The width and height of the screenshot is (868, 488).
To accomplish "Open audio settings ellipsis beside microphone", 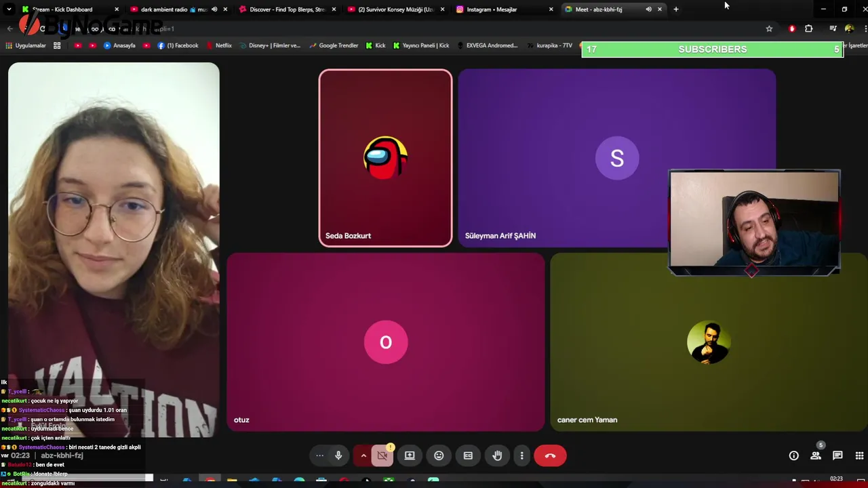I will click(x=319, y=455).
